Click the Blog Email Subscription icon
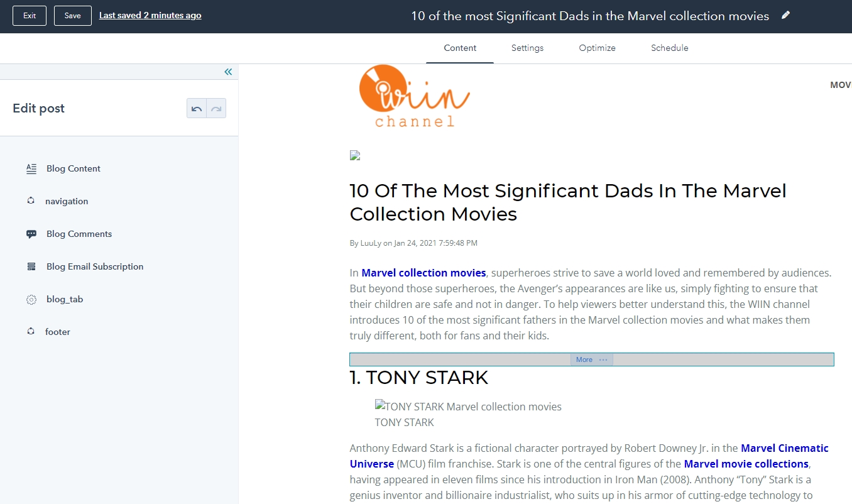852x504 pixels. [x=31, y=266]
